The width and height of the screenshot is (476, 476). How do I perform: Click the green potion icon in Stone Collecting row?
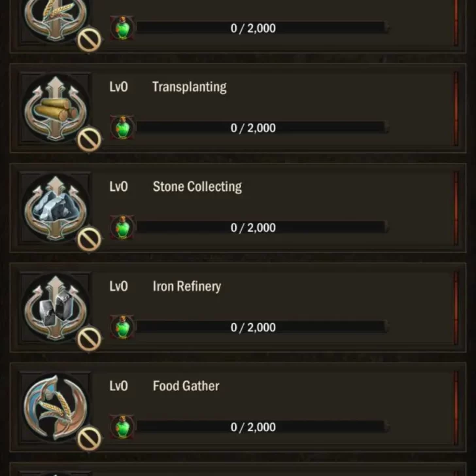coord(122,228)
